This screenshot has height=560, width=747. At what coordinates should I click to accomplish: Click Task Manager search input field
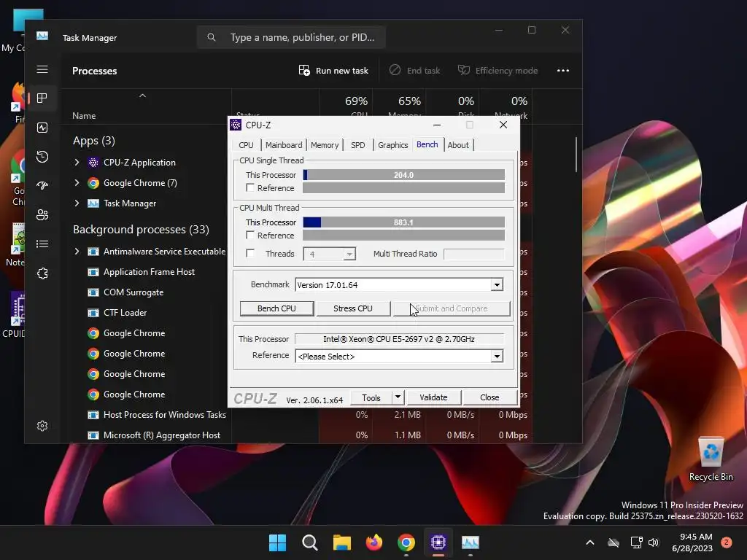291,37
